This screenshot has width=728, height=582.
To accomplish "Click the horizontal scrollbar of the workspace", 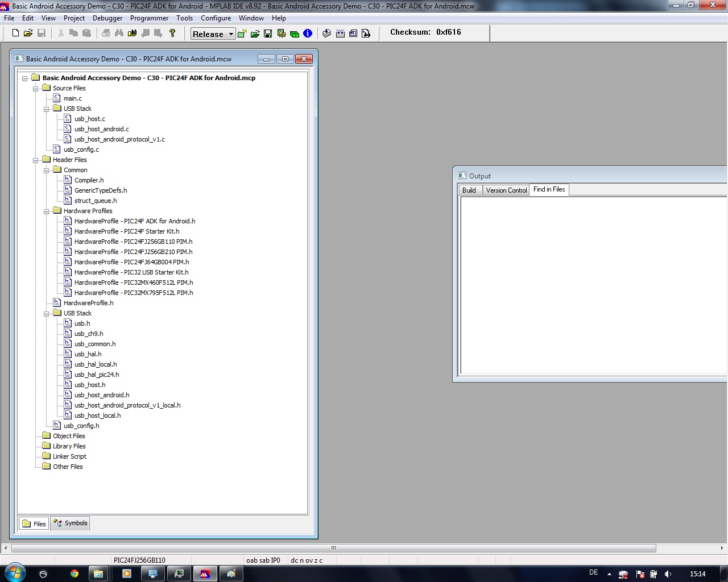I will (334, 548).
